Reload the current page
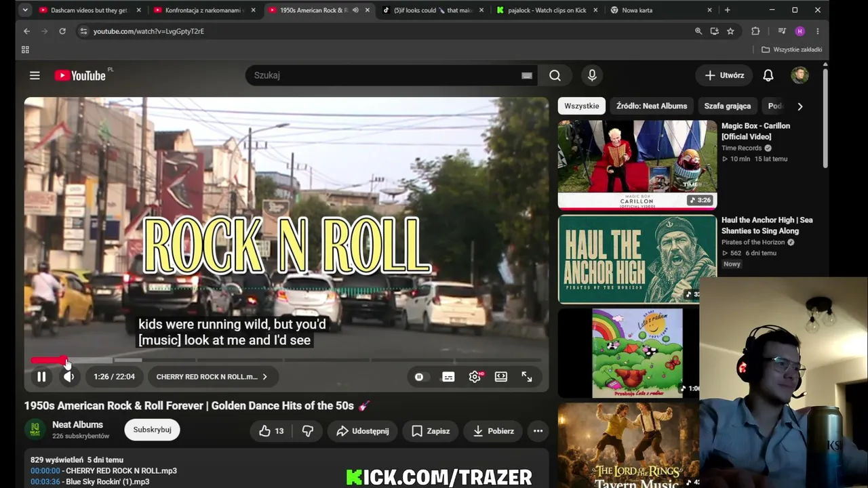The image size is (868, 488). [62, 31]
